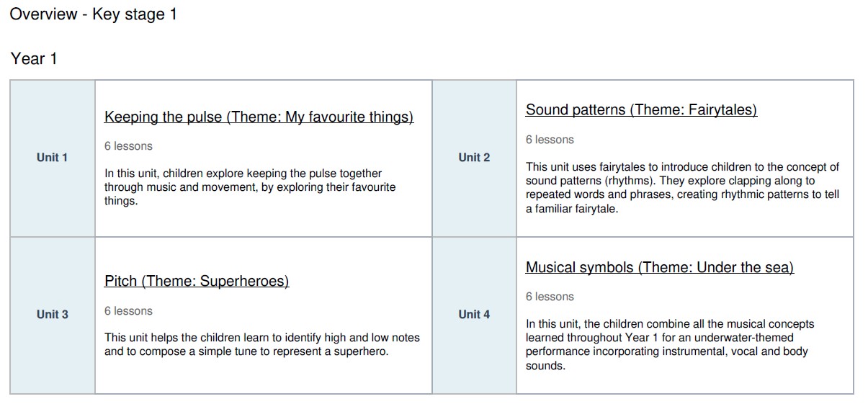Image resolution: width=868 pixels, height=404 pixels.
Task: Click the Unit 1 label cell
Action: (52, 158)
